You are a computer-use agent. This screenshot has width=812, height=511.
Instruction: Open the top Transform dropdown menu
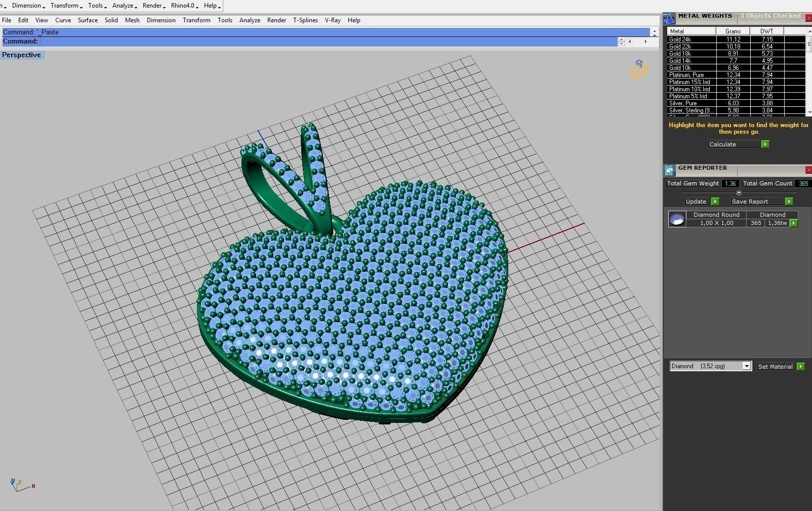66,6
